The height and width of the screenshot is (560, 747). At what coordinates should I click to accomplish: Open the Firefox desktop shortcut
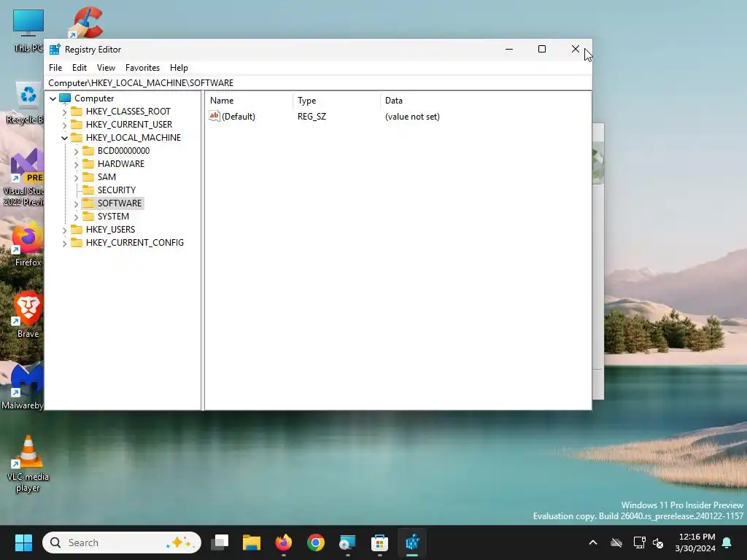(x=28, y=243)
